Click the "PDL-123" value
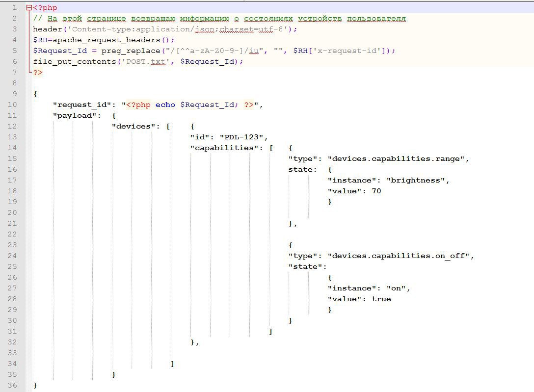Image resolution: width=534 pixels, height=392 pixels. [x=241, y=137]
